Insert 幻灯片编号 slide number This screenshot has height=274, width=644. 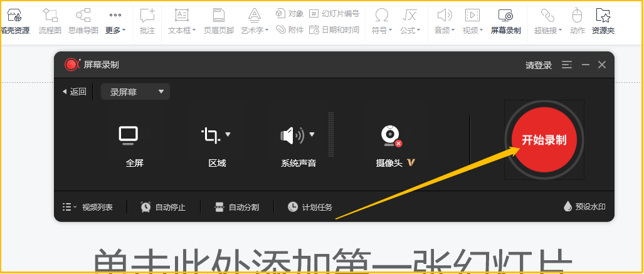334,14
